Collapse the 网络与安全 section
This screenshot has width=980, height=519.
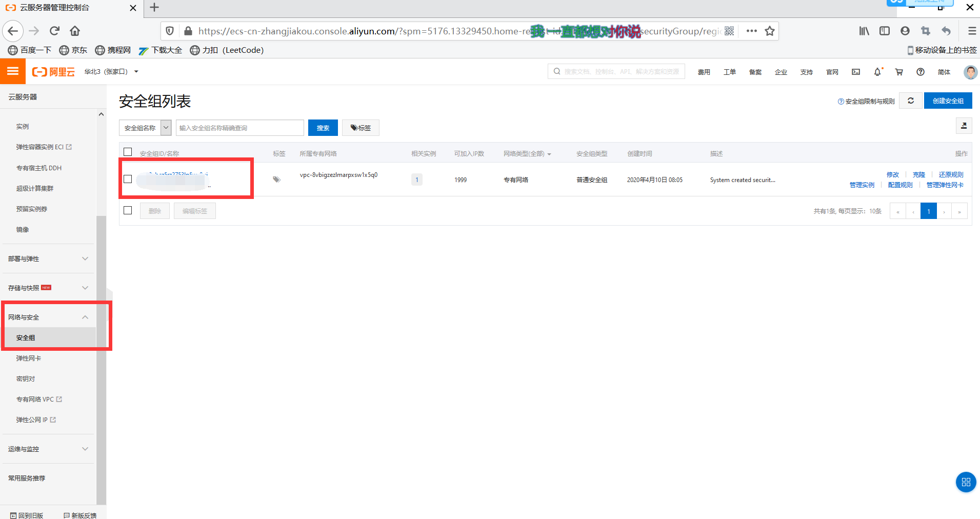click(48, 317)
